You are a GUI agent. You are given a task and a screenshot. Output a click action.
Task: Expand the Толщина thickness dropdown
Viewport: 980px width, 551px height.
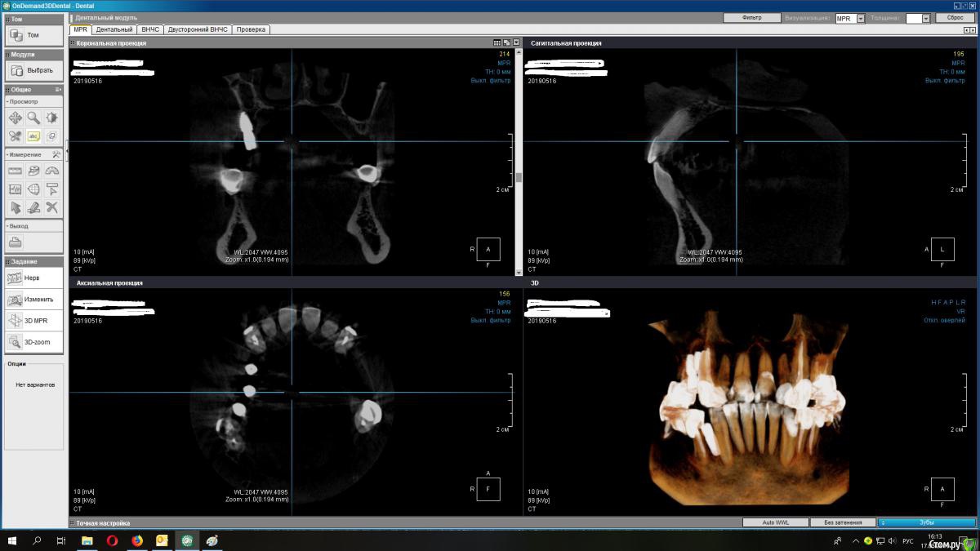pyautogui.click(x=925, y=18)
